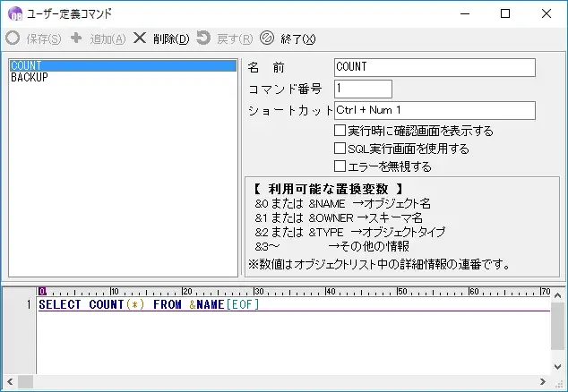568x392 pixels.
Task: Click the column ruler above the SQL editor
Action: click(x=296, y=292)
